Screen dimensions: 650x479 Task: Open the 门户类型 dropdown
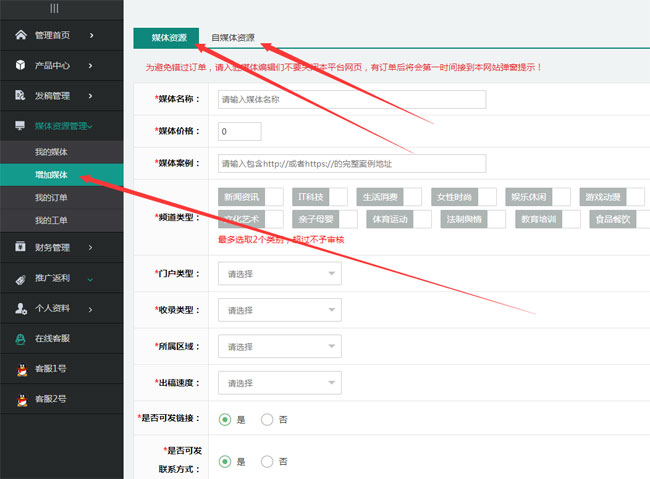279,274
